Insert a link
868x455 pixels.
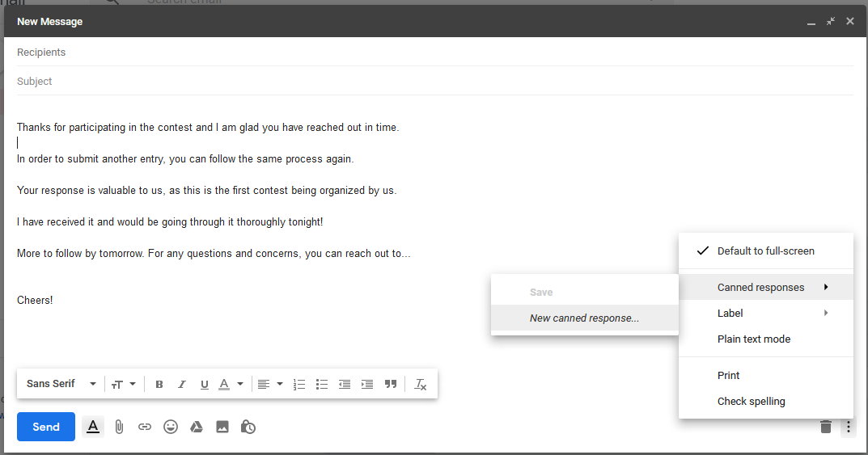145,426
